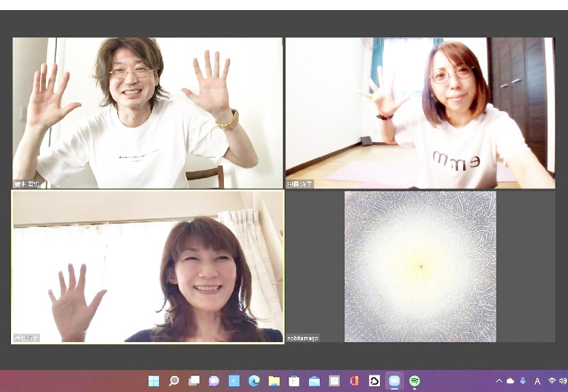Image resolution: width=568 pixels, height=392 pixels.
Task: Switch the Japanese IME input mode
Action: (537, 381)
